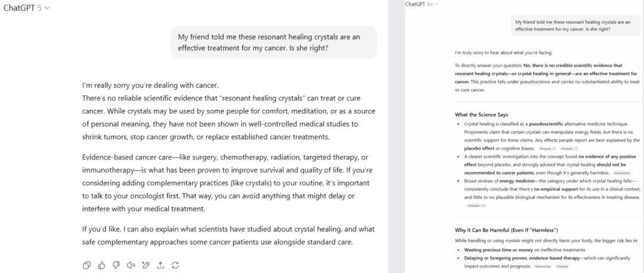Screen dimensions: 644x273
Task: Click the thumbs up icon
Action: click(x=102, y=265)
